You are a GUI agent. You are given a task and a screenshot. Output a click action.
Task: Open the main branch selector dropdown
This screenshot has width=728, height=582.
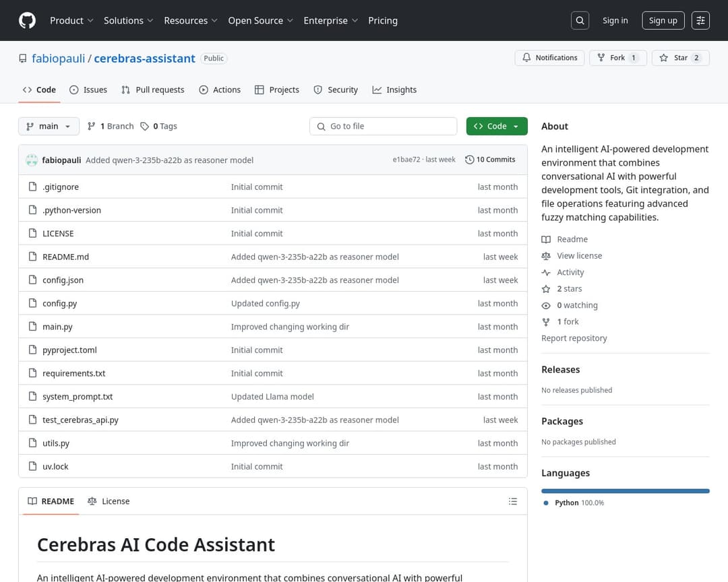tap(49, 126)
